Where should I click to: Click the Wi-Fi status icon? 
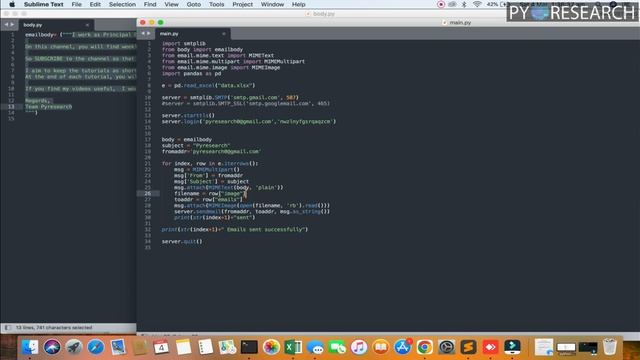point(477,4)
